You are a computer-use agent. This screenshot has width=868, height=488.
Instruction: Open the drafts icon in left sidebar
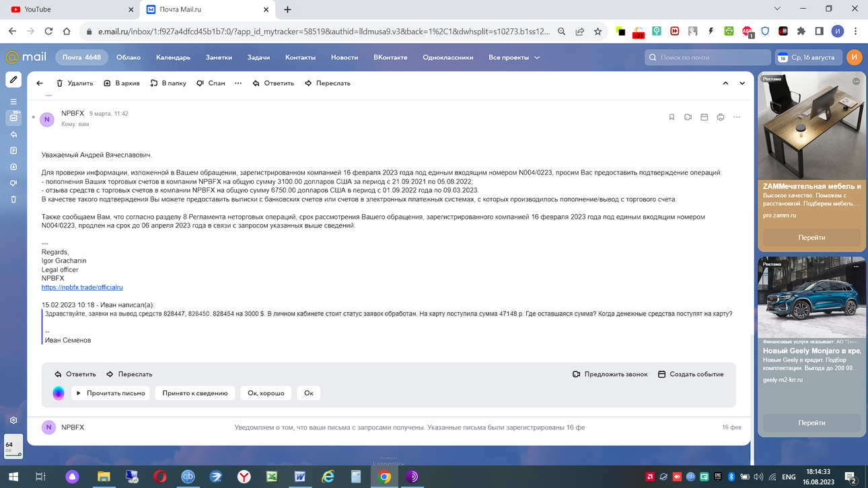tap(13, 151)
